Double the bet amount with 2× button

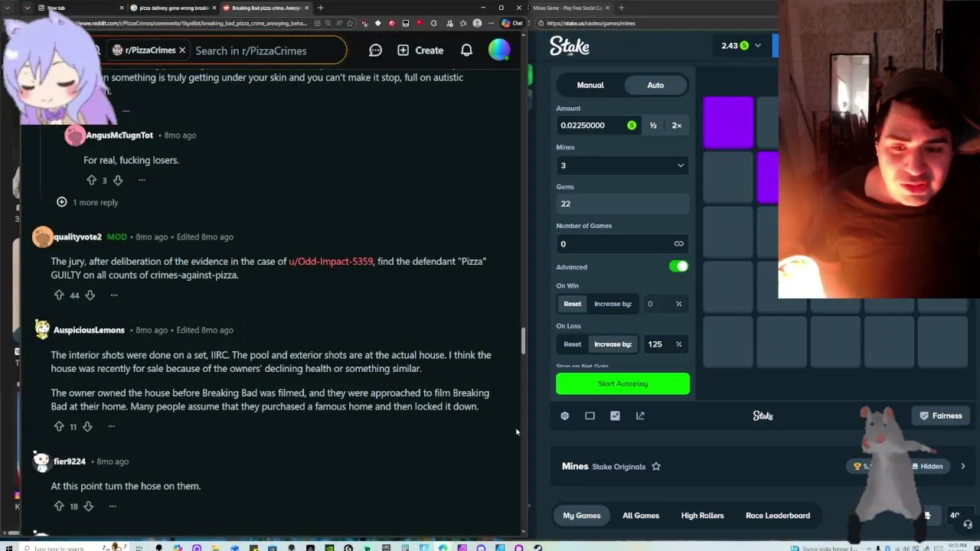tap(677, 125)
